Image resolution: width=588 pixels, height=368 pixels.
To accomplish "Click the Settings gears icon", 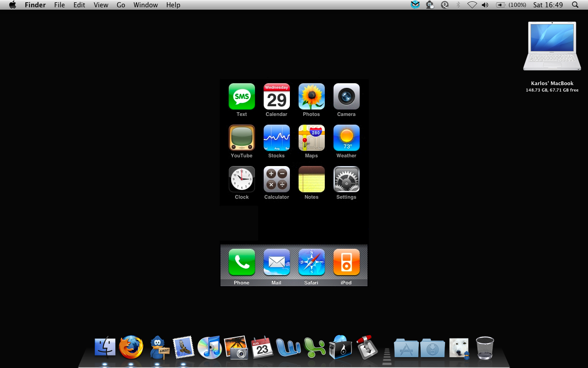I will (346, 179).
